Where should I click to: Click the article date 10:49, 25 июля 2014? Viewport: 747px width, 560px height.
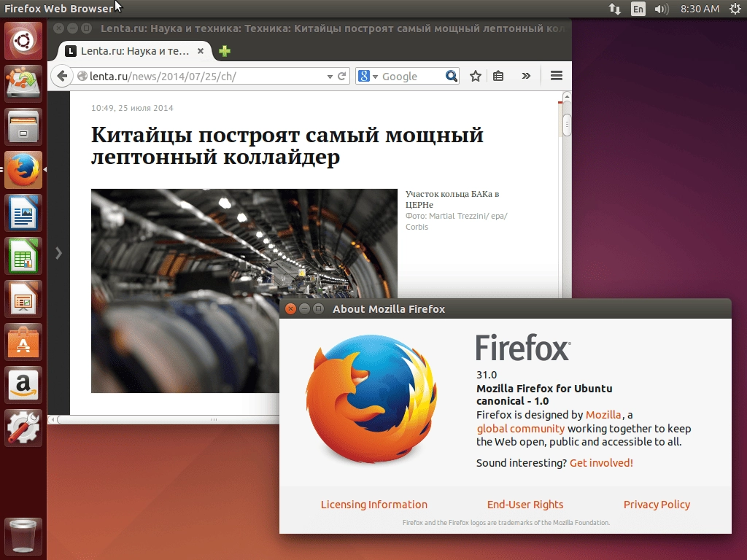[132, 108]
